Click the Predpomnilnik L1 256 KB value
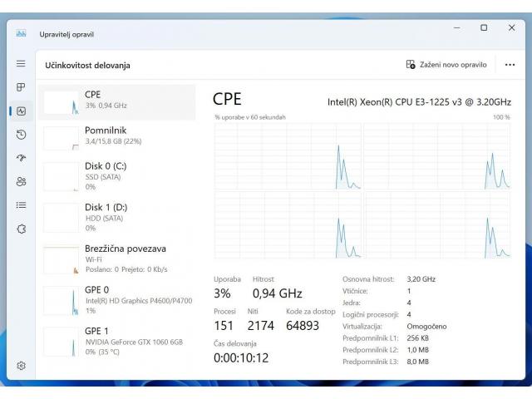The width and height of the screenshot is (532, 399). (417, 338)
